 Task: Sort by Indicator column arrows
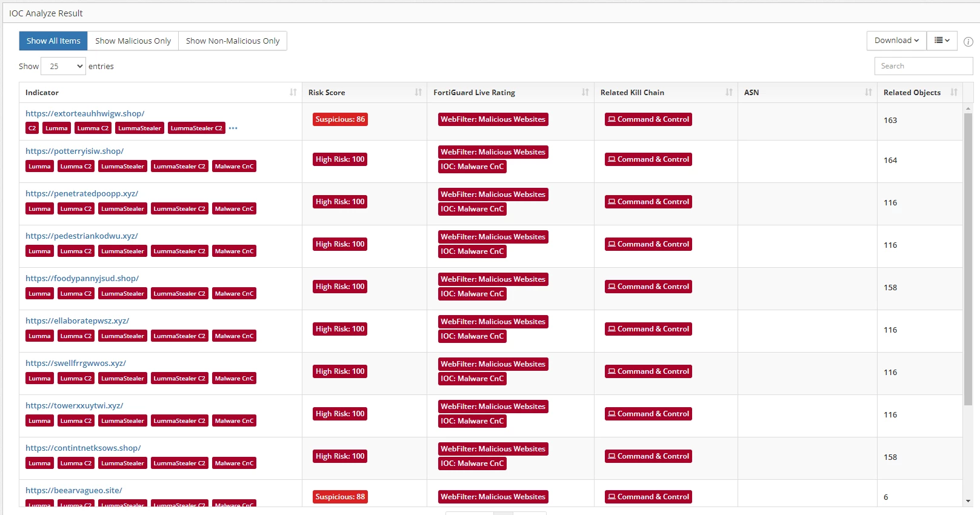pyautogui.click(x=293, y=92)
